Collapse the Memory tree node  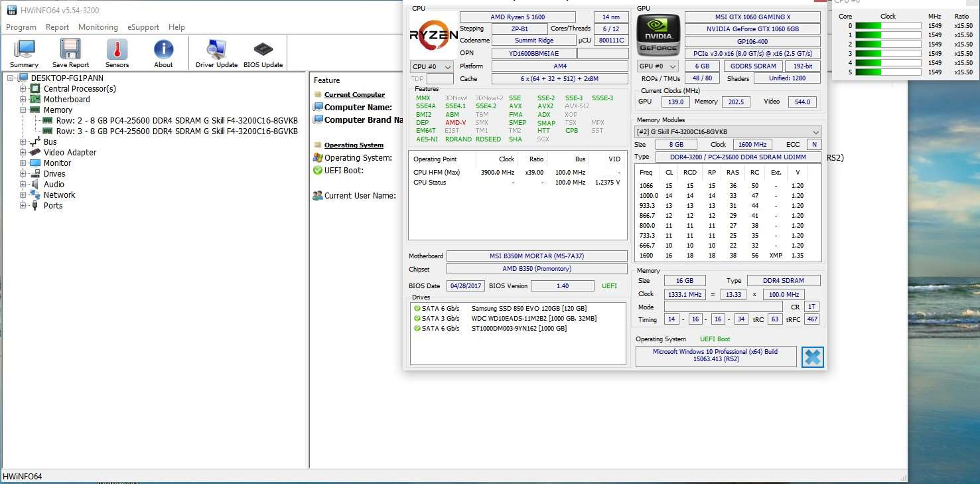click(23, 110)
